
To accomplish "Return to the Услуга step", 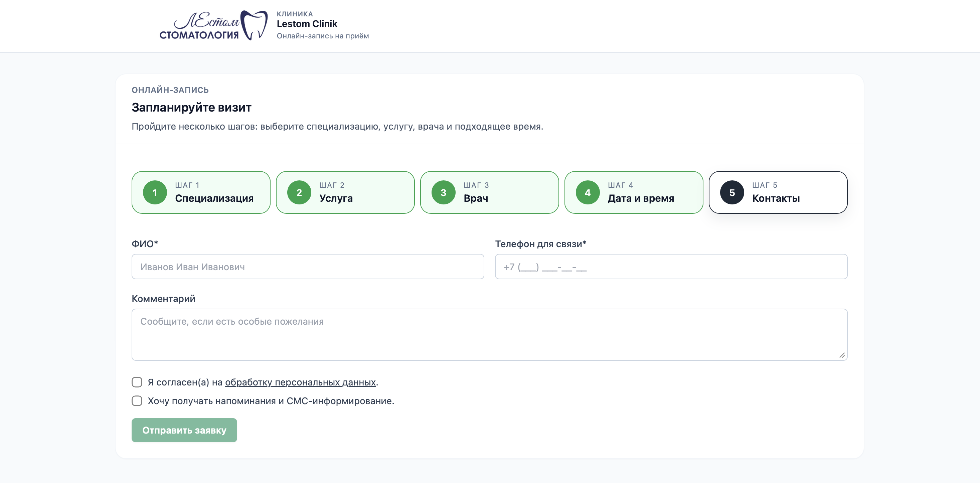I will (x=336, y=198).
